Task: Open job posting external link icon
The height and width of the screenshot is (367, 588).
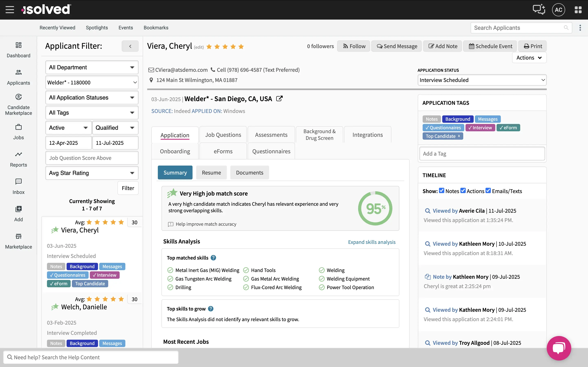Action: [280, 98]
